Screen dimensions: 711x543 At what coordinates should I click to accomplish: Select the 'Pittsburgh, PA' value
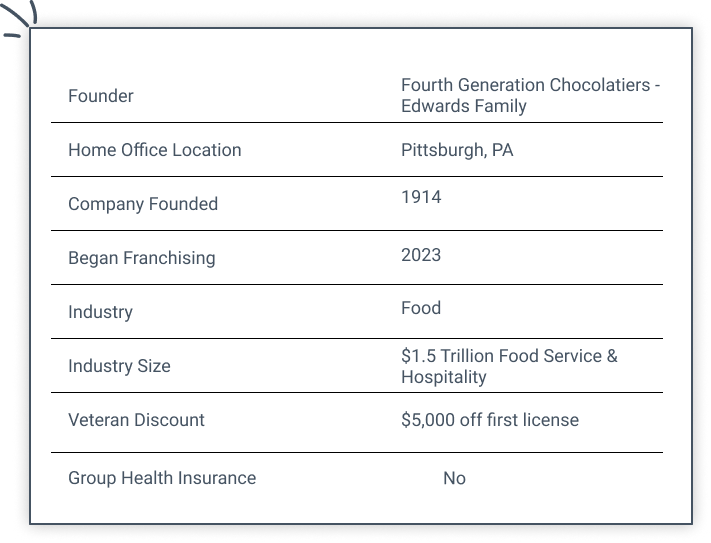click(457, 150)
